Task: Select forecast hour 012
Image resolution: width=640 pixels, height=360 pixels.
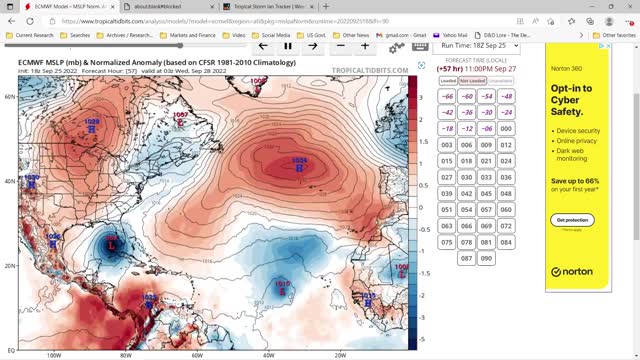Action: pos(506,145)
